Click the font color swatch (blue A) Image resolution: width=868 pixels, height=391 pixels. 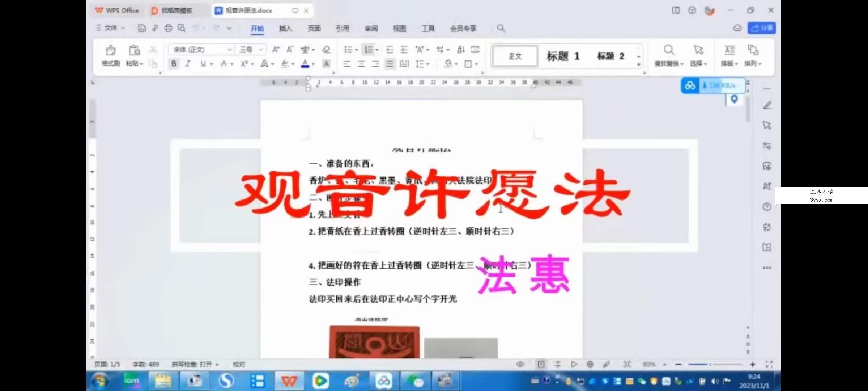tap(305, 64)
